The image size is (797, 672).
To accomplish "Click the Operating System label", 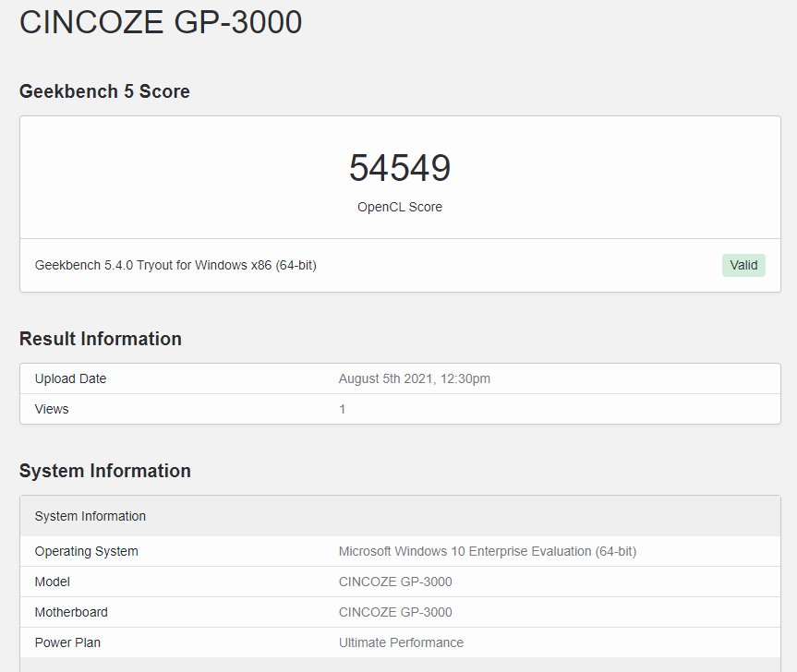I will pos(87,552).
